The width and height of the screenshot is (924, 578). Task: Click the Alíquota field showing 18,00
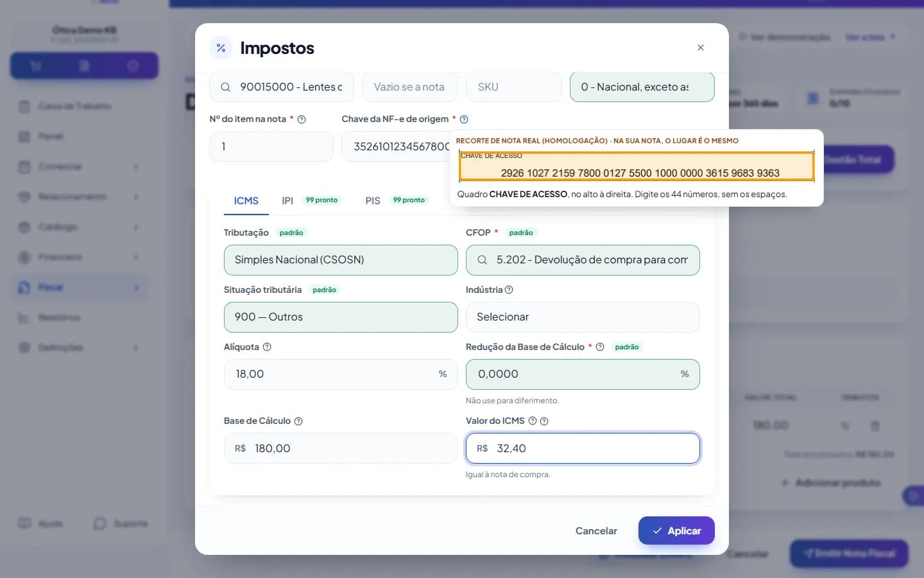point(341,374)
